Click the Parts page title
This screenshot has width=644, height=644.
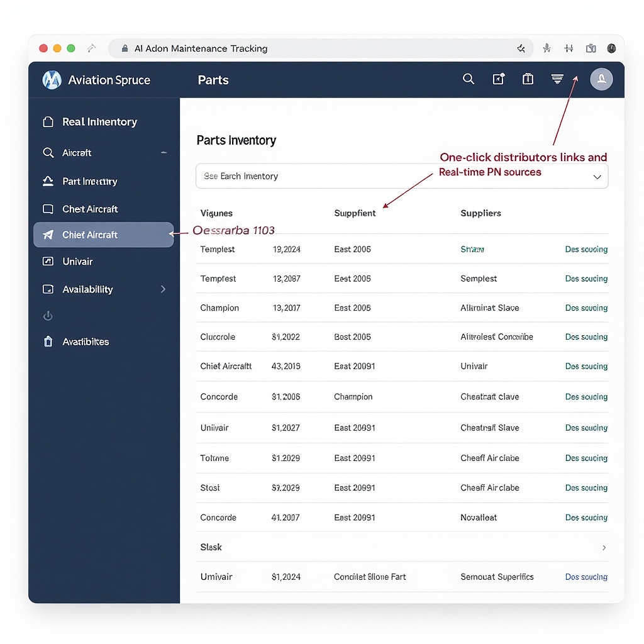pyautogui.click(x=213, y=80)
